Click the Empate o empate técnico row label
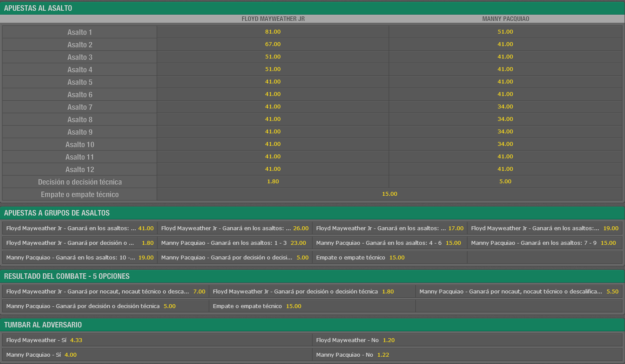The width and height of the screenshot is (625, 364). 80,194
